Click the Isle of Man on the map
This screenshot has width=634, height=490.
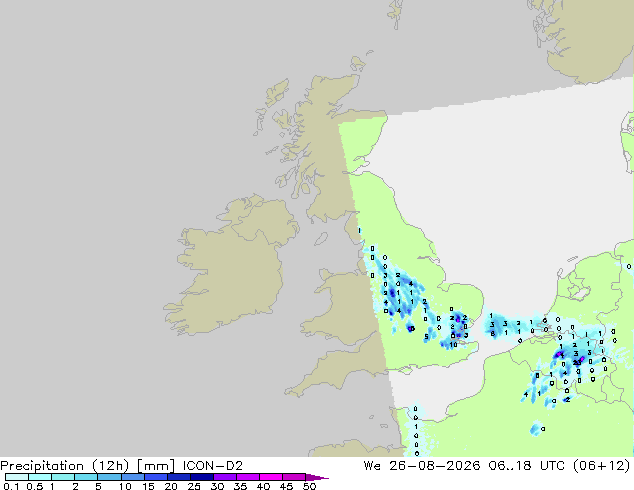click(x=321, y=239)
